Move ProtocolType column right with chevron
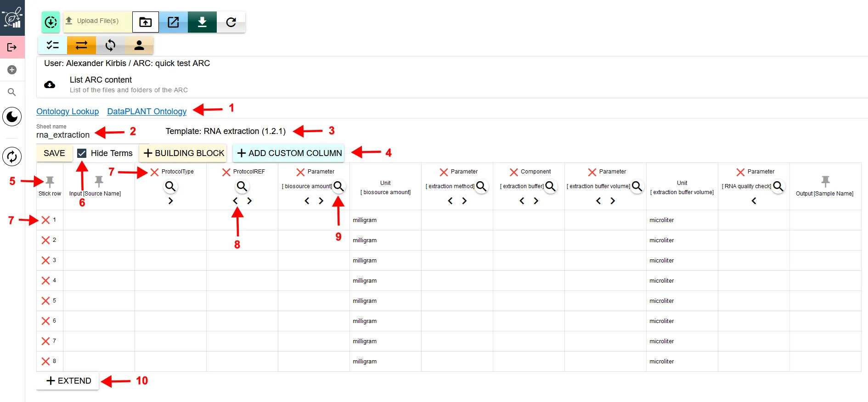 pos(170,201)
